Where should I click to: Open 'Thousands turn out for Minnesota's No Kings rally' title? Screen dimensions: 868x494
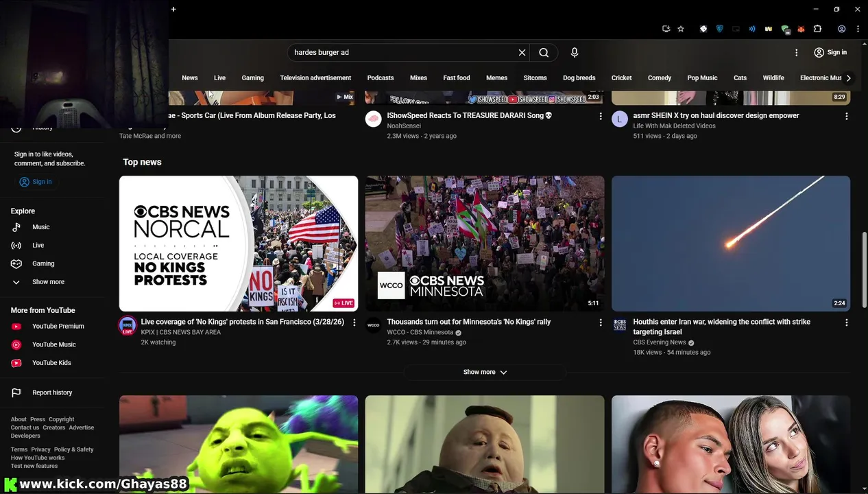[x=469, y=322]
